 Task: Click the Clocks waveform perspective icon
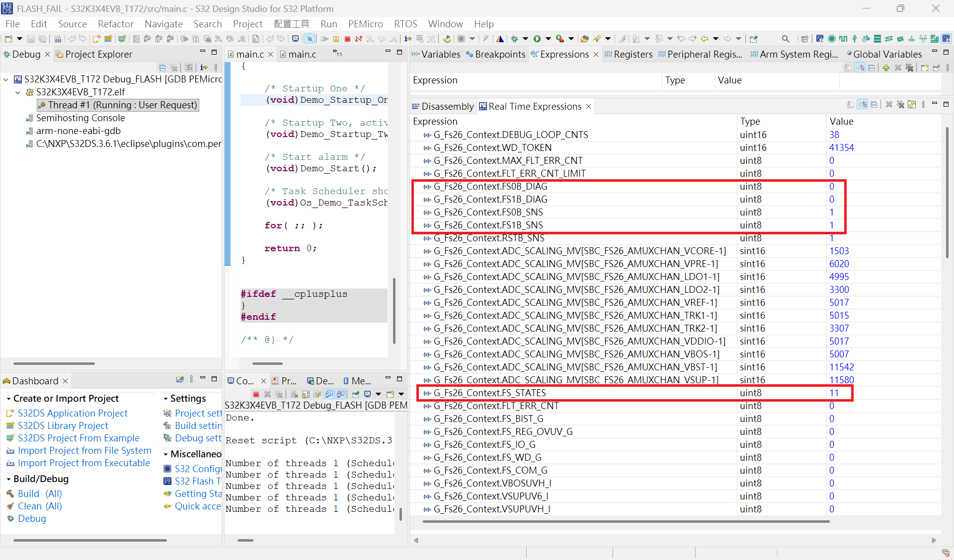coord(843,39)
